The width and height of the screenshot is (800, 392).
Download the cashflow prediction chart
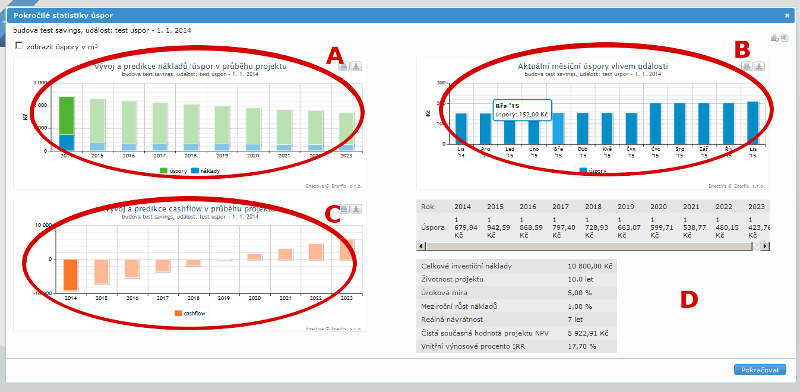[357, 209]
